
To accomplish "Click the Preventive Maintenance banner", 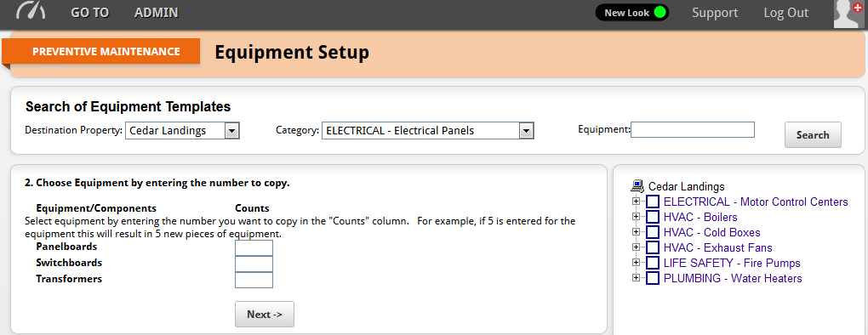I will point(100,51).
